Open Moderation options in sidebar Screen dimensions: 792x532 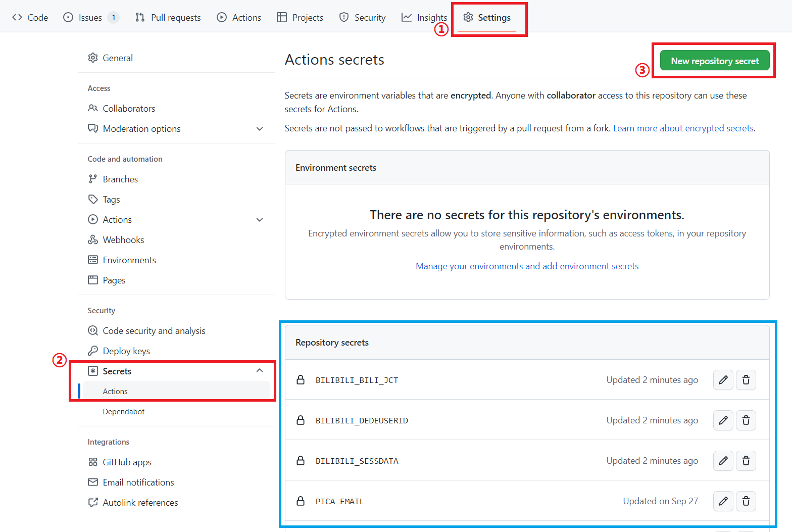coord(176,129)
